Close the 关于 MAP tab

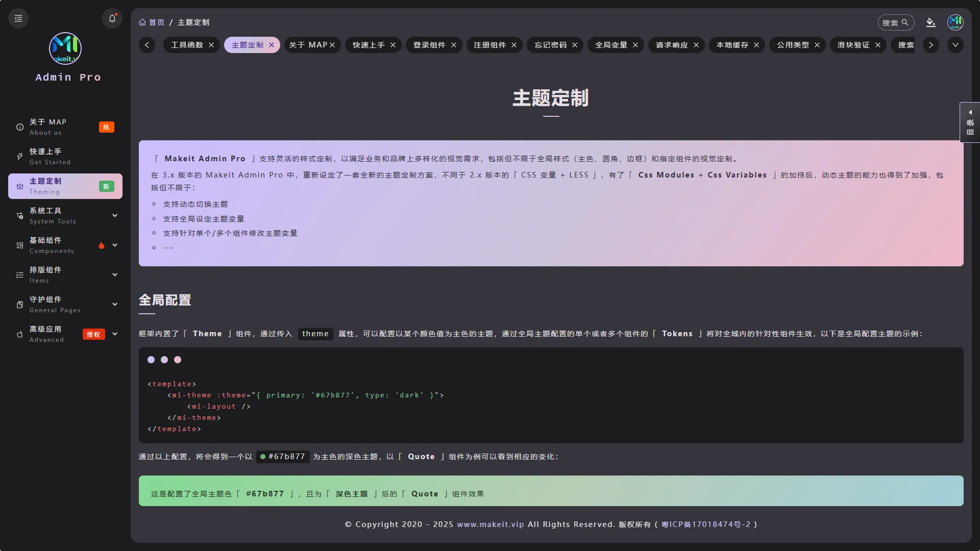[332, 45]
